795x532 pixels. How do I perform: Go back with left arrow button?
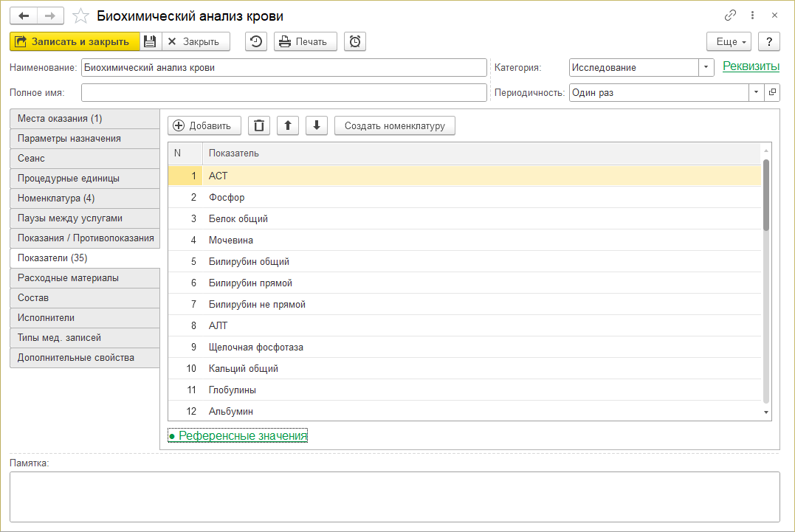pos(24,15)
